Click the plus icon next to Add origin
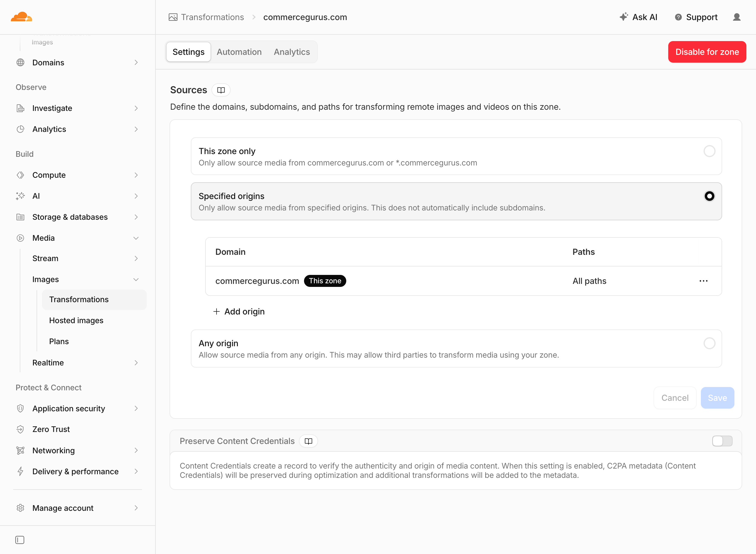Image resolution: width=756 pixels, height=554 pixels. click(217, 311)
